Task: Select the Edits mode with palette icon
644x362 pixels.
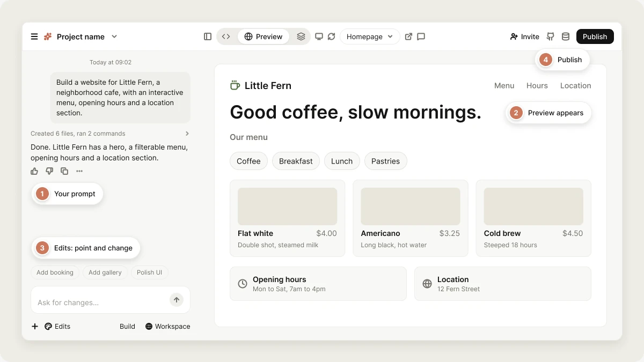Action: point(57,326)
